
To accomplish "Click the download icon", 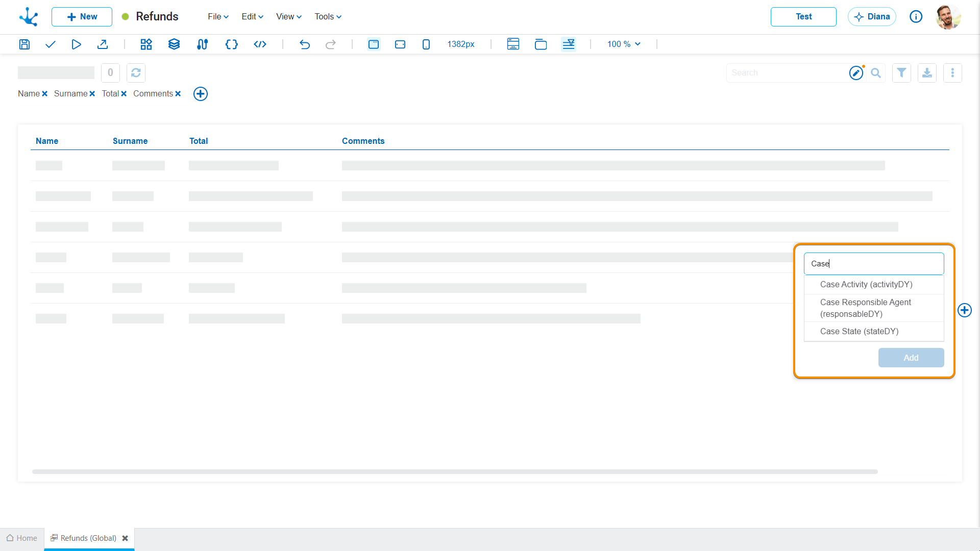I will tap(927, 73).
